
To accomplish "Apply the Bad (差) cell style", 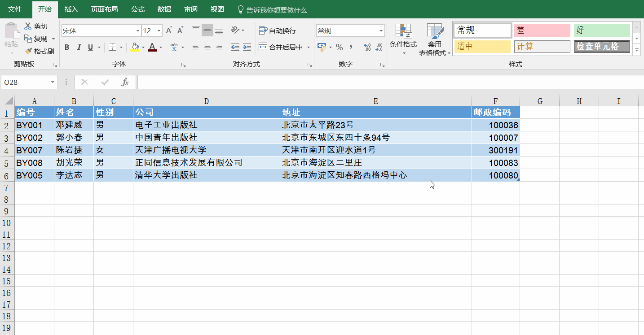I will point(542,30).
